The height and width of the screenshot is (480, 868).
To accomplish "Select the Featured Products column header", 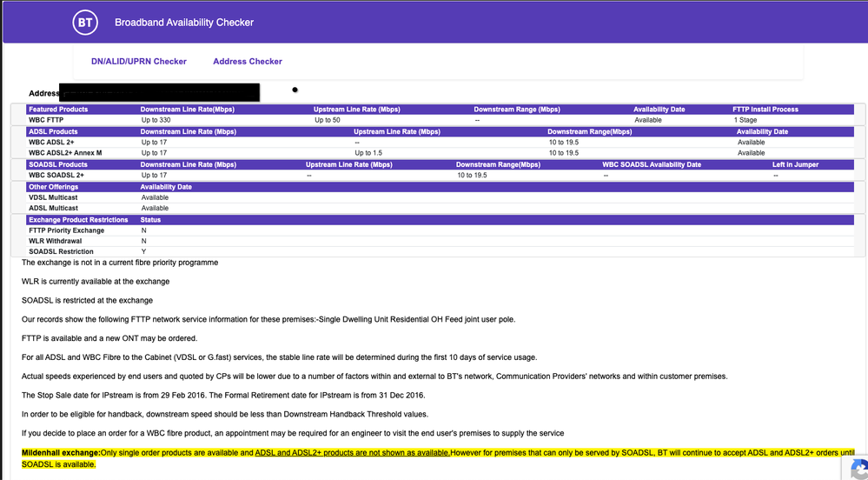I will pyautogui.click(x=58, y=110).
